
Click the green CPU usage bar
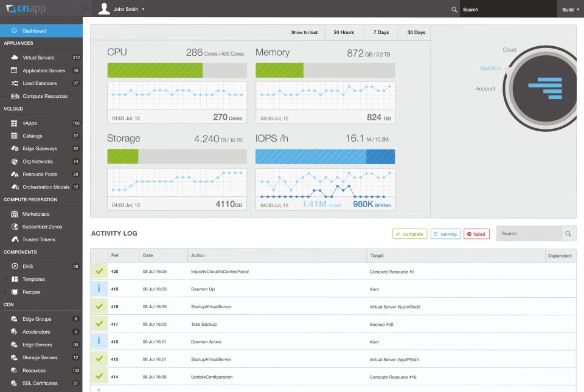[155, 70]
